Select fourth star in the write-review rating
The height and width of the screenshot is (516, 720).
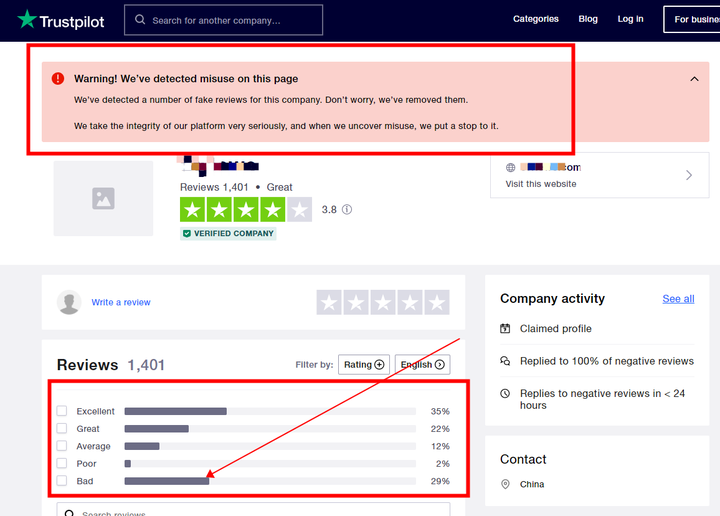tap(410, 302)
